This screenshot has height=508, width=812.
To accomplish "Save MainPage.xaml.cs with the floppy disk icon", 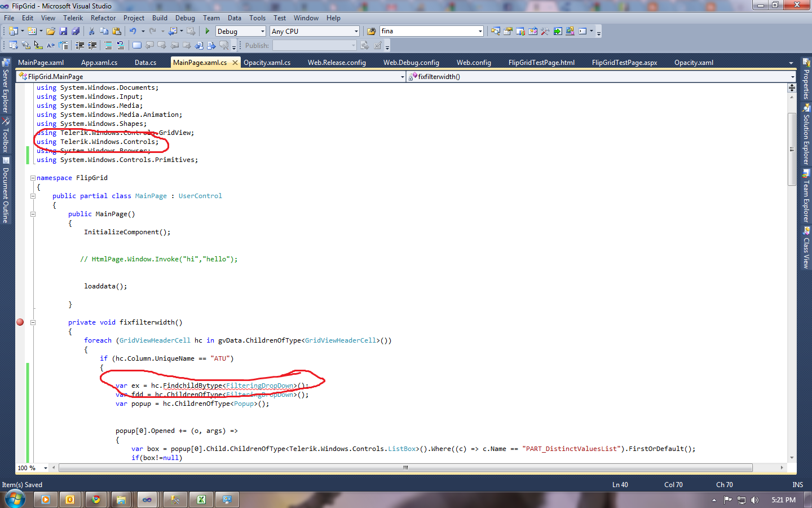I will click(x=63, y=31).
